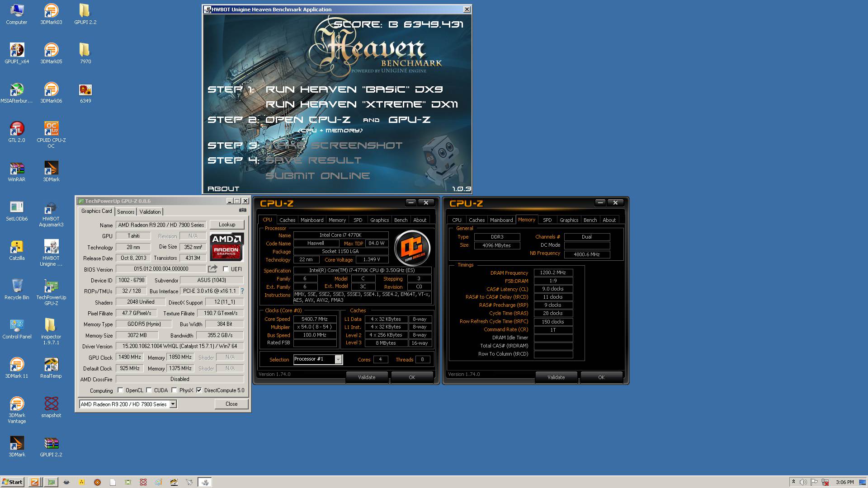
Task: Open the 7970 folder on desktop
Action: pos(85,53)
